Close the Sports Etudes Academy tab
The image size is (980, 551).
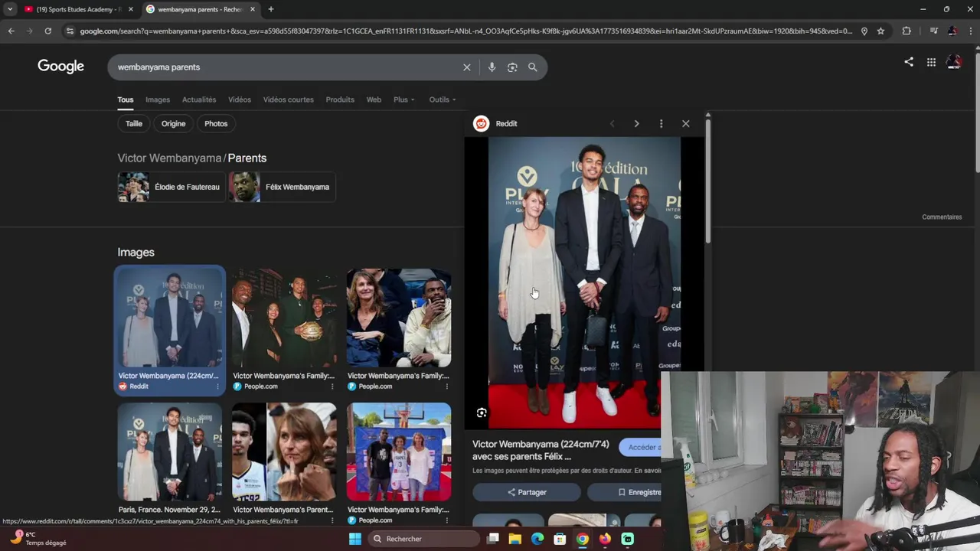click(x=130, y=9)
